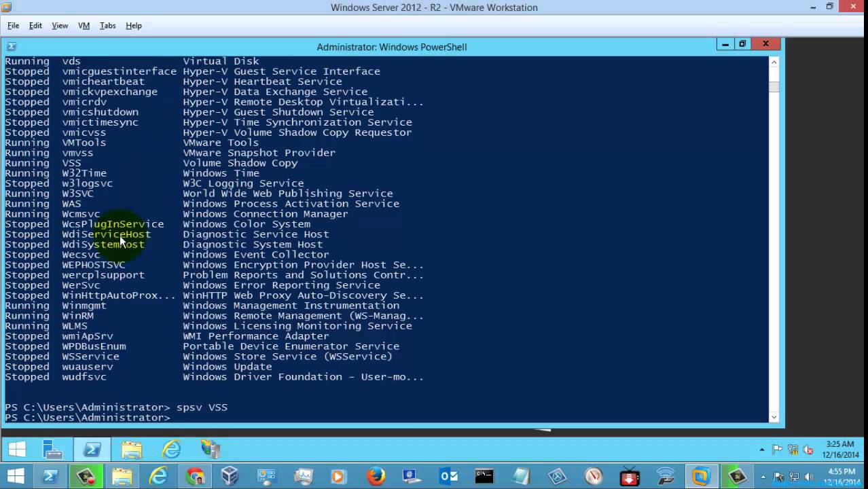Open PowerShell from the host taskbar
Screen dimensions: 868x489
(50, 477)
